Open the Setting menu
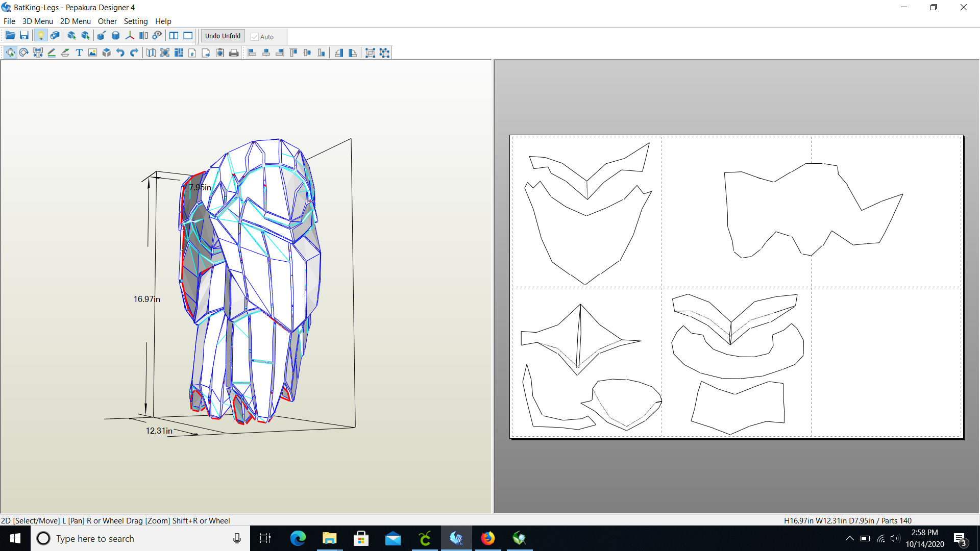The image size is (980, 551). click(135, 21)
